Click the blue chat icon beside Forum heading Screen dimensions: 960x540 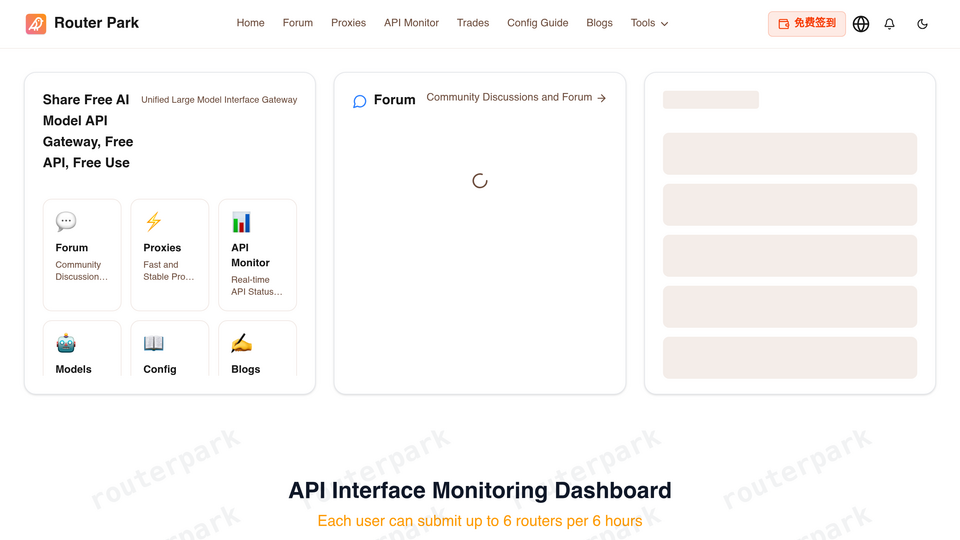click(359, 101)
